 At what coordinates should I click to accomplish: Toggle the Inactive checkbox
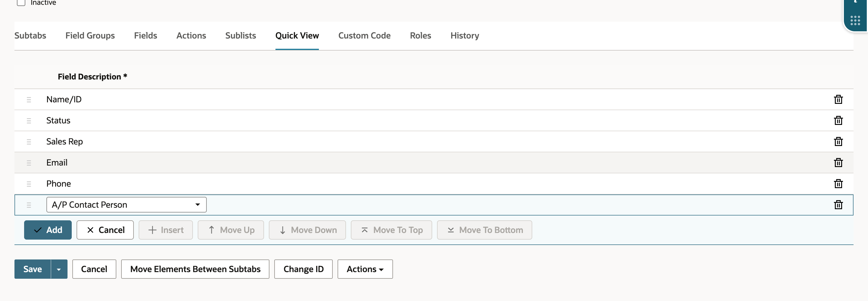pyautogui.click(x=21, y=3)
